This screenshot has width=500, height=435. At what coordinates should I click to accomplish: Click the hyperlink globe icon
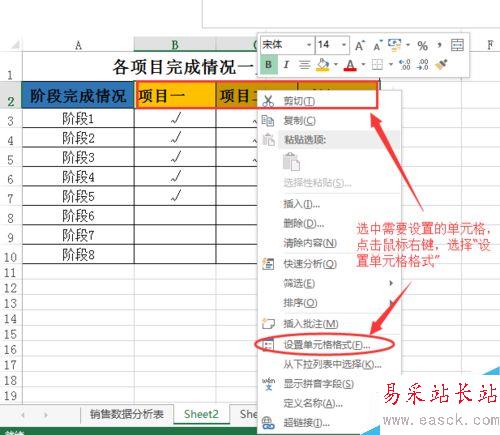click(268, 423)
